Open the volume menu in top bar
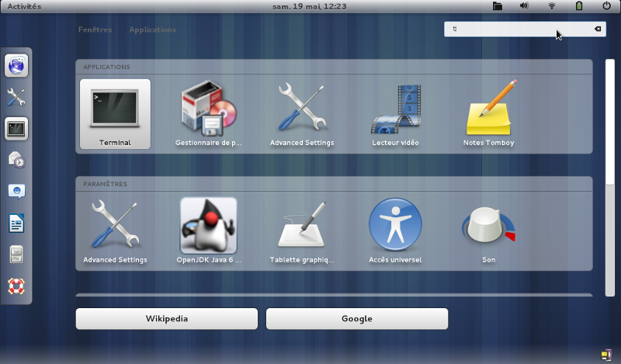 524,6
